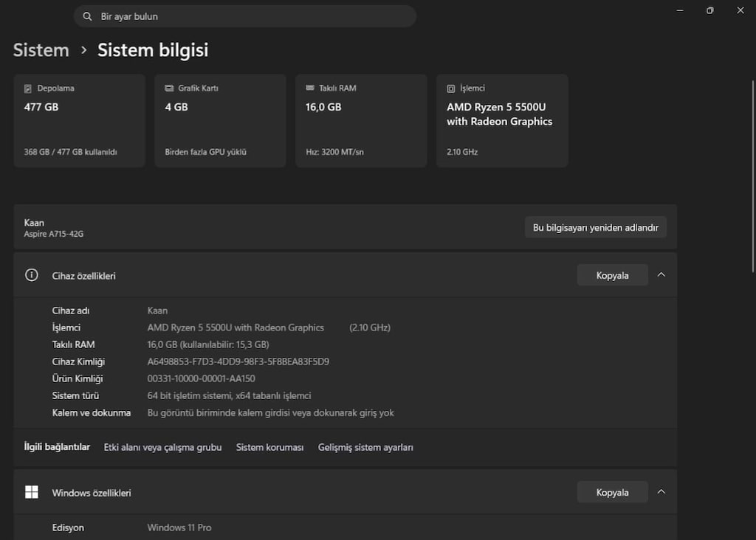756x540 pixels.
Task: Click 16,0 GB (kullanılabilir: 15,3 GB) value
Action: pos(208,345)
